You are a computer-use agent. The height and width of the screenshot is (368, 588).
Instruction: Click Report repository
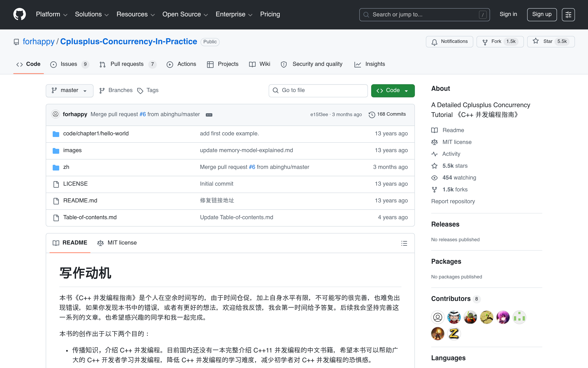[453, 202]
